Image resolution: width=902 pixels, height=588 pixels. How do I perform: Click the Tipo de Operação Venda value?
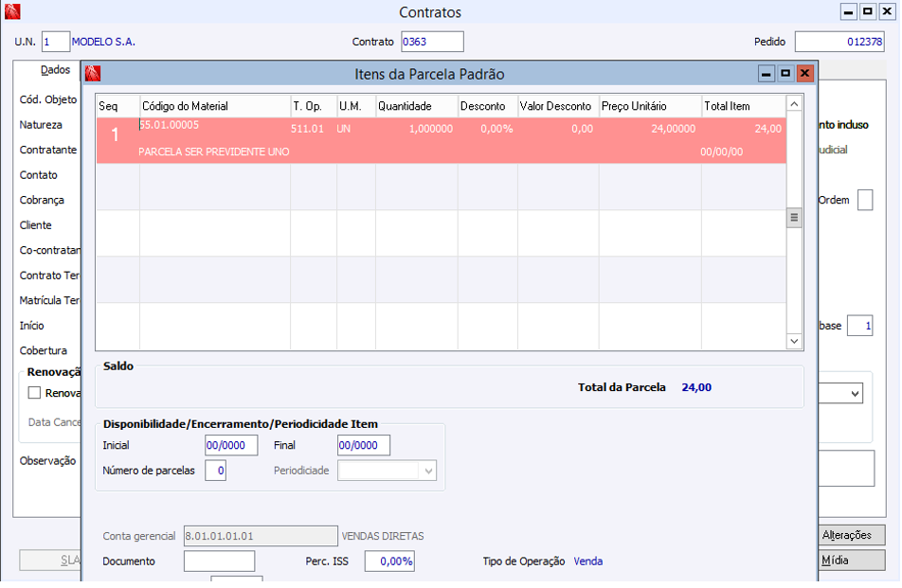(587, 561)
